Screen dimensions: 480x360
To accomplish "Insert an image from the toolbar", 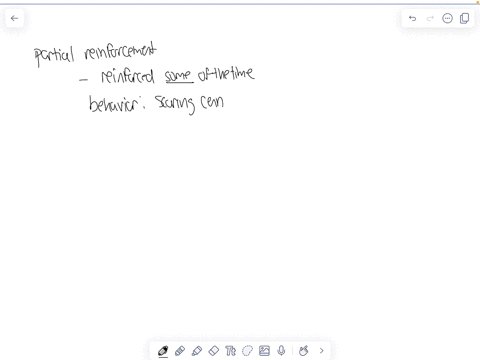I will point(264,351).
